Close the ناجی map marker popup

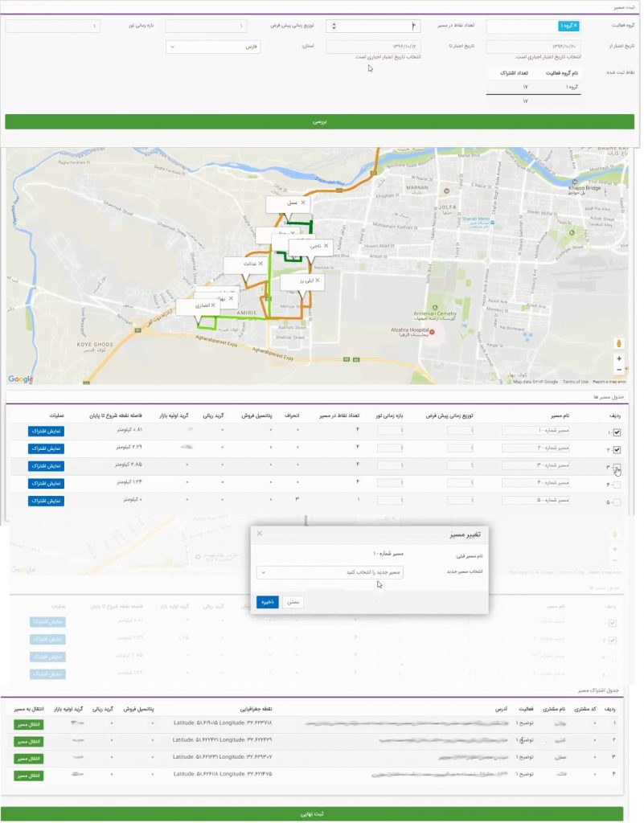pos(326,246)
